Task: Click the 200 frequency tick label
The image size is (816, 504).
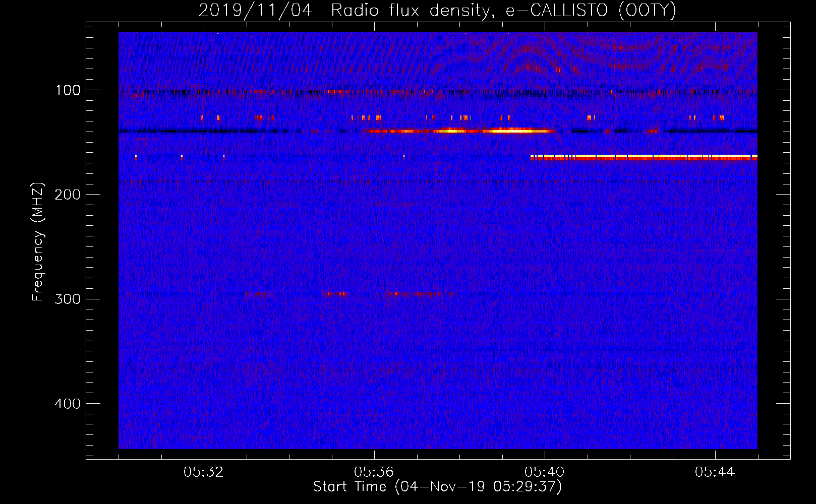Action: coord(68,195)
